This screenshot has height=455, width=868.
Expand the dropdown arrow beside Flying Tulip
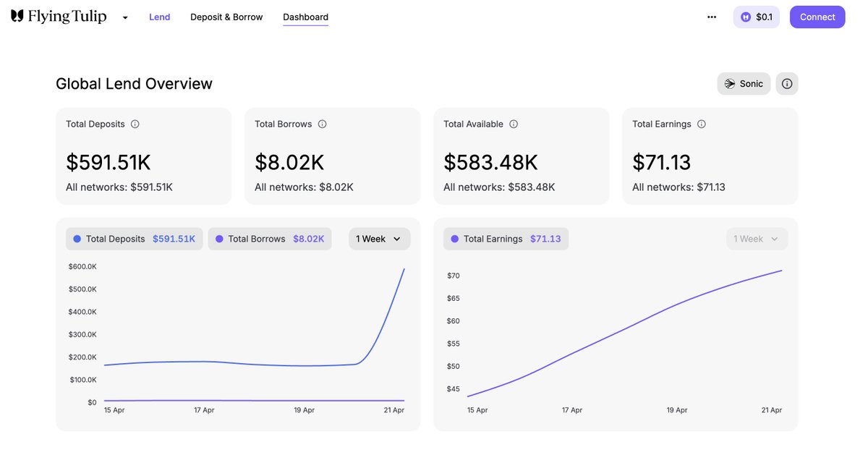tap(125, 17)
